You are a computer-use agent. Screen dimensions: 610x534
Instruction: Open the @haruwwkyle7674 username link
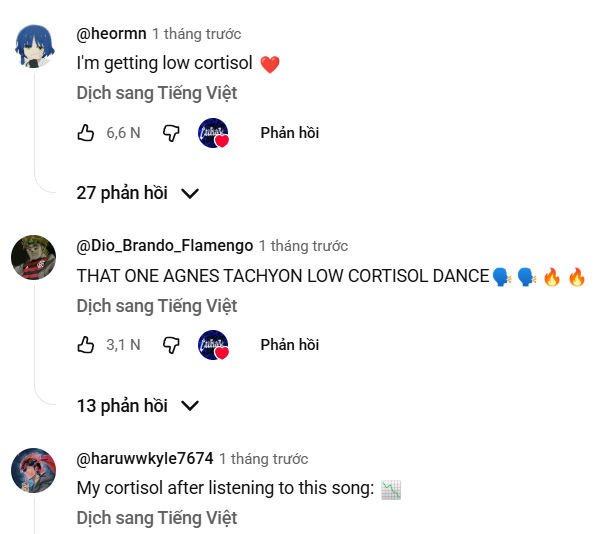coord(145,458)
